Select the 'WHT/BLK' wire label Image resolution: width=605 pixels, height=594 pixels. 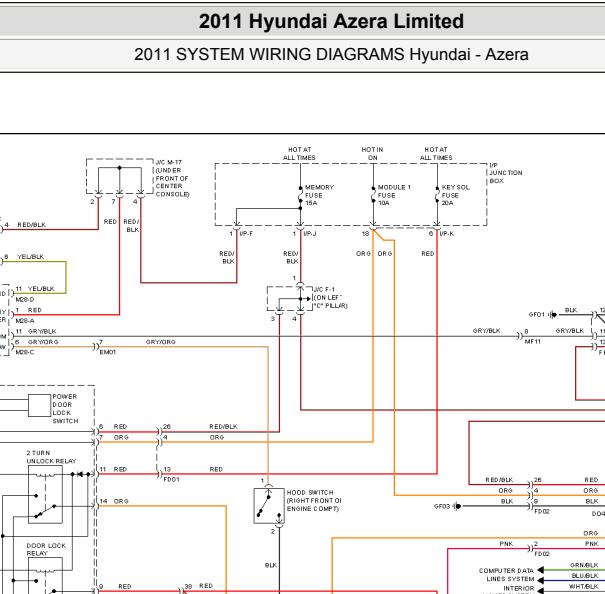coord(583,586)
